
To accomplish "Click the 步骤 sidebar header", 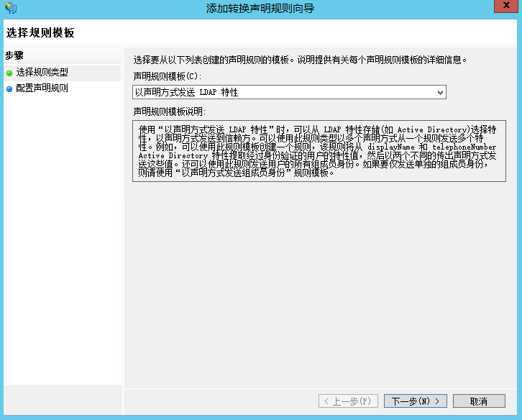I will click(15, 55).
